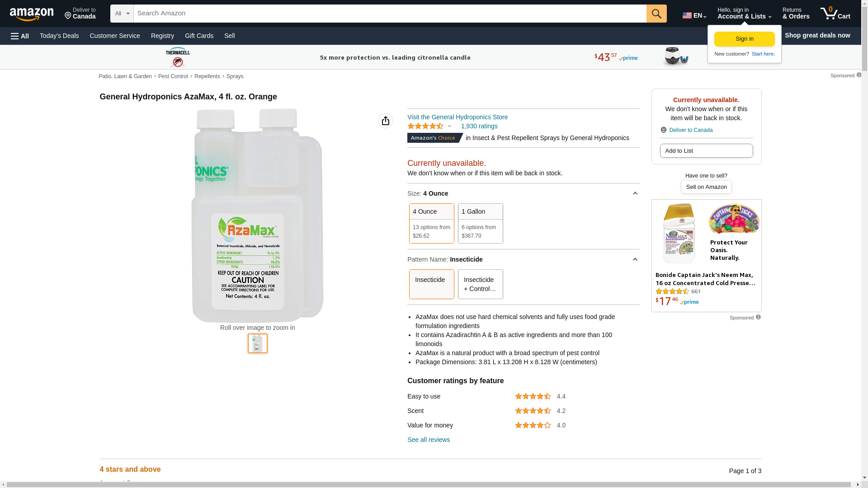This screenshot has height=488, width=868.
Task: Open the All hamburger menu
Action: click(x=20, y=36)
